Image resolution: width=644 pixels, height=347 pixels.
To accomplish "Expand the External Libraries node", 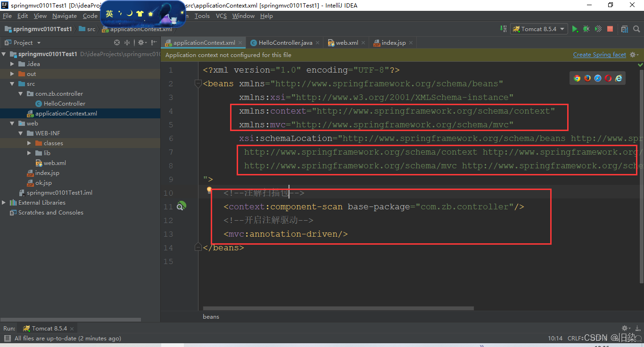I will pos(4,202).
